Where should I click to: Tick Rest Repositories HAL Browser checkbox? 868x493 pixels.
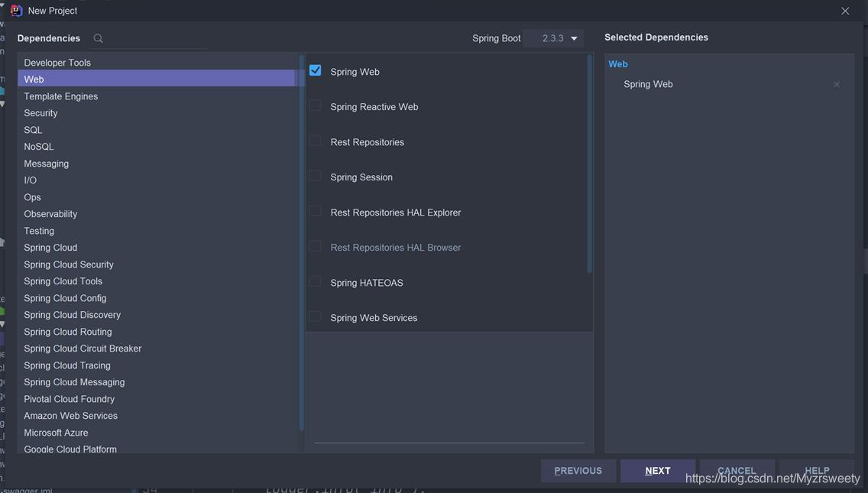click(315, 246)
